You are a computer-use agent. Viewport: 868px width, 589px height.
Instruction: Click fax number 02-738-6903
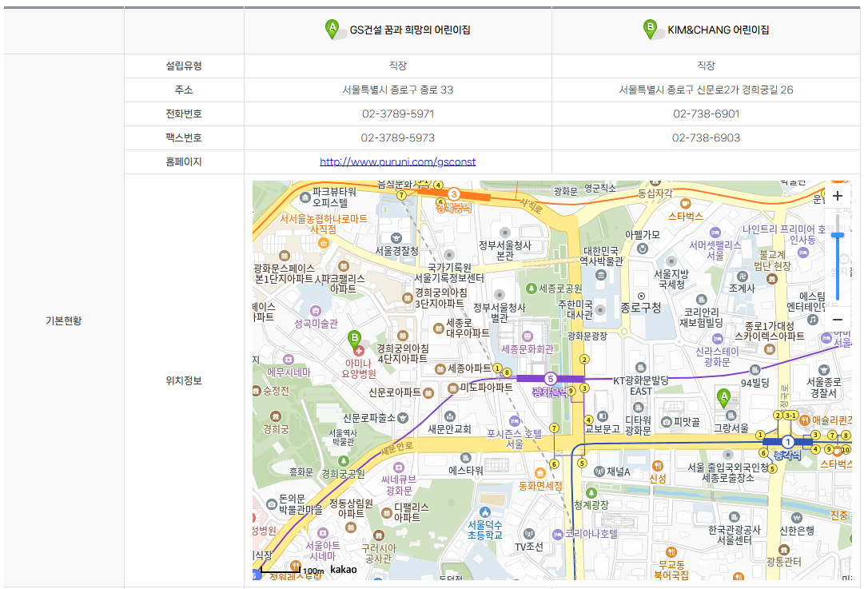click(706, 137)
